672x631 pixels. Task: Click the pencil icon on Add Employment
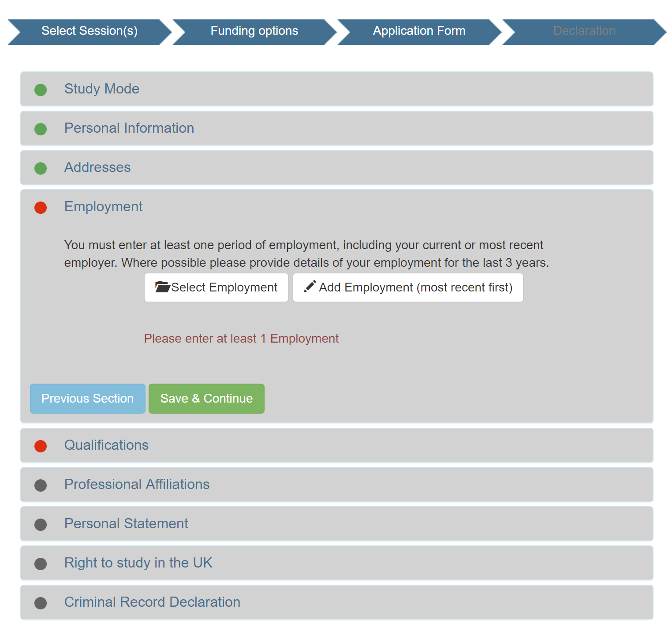(x=310, y=286)
